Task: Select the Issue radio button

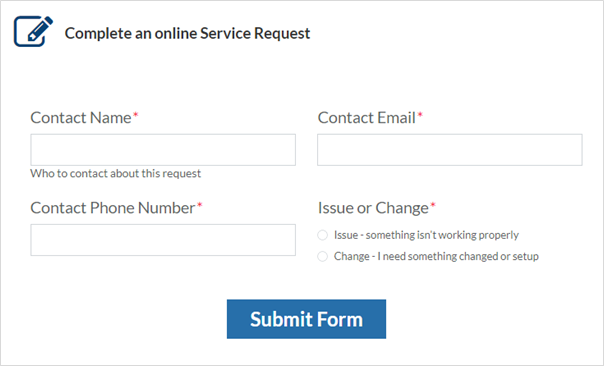Action: click(x=322, y=235)
